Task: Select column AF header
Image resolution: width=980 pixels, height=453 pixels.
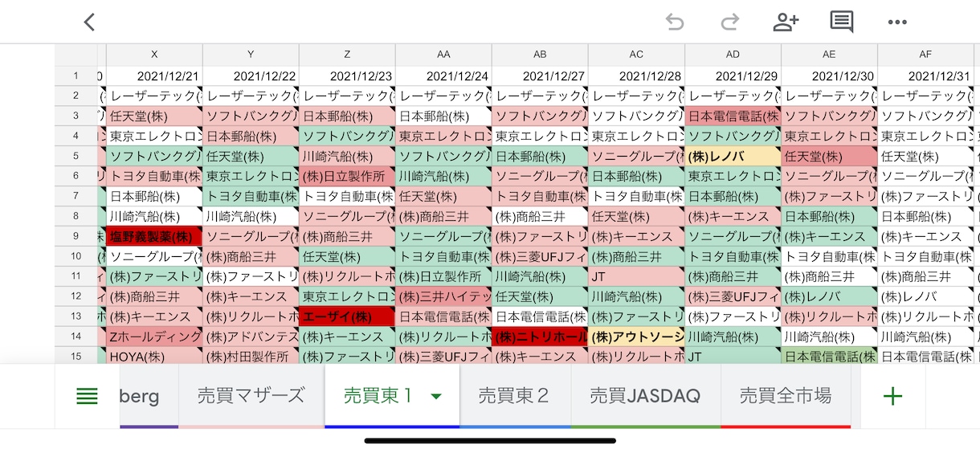Action: [x=925, y=55]
